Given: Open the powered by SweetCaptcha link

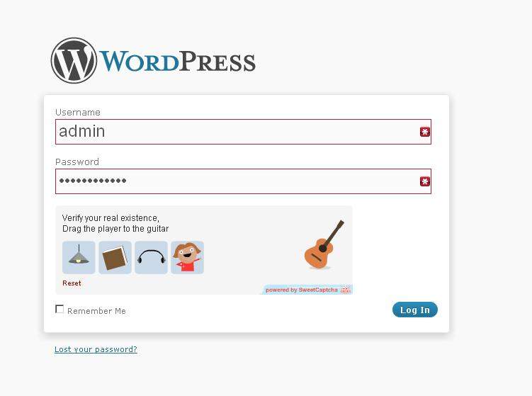Looking at the screenshot, I should tap(302, 290).
